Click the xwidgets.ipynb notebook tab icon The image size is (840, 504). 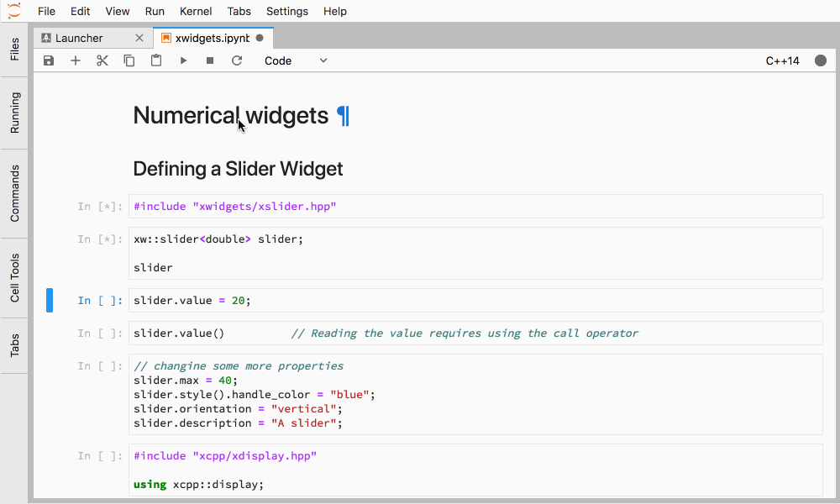[x=166, y=38]
